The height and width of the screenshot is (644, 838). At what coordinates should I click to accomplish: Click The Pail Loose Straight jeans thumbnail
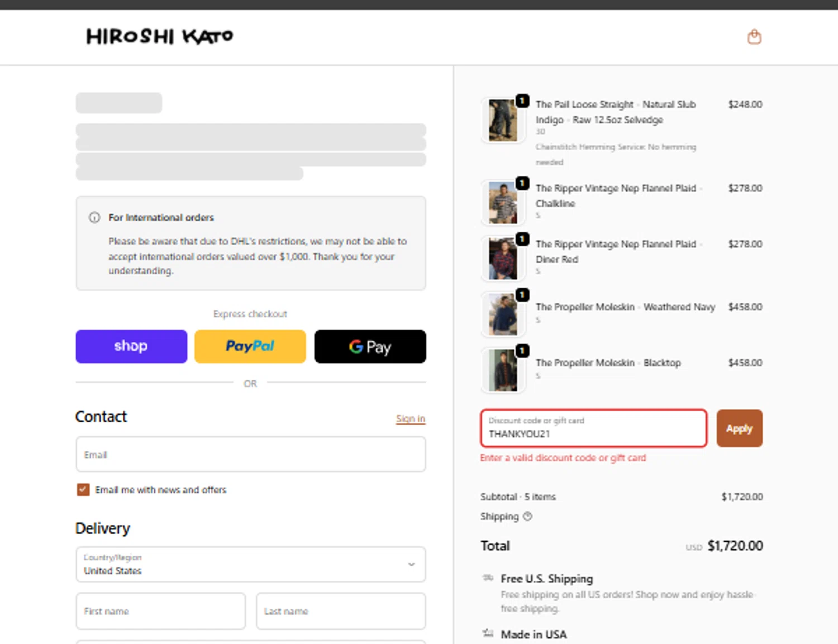click(503, 120)
